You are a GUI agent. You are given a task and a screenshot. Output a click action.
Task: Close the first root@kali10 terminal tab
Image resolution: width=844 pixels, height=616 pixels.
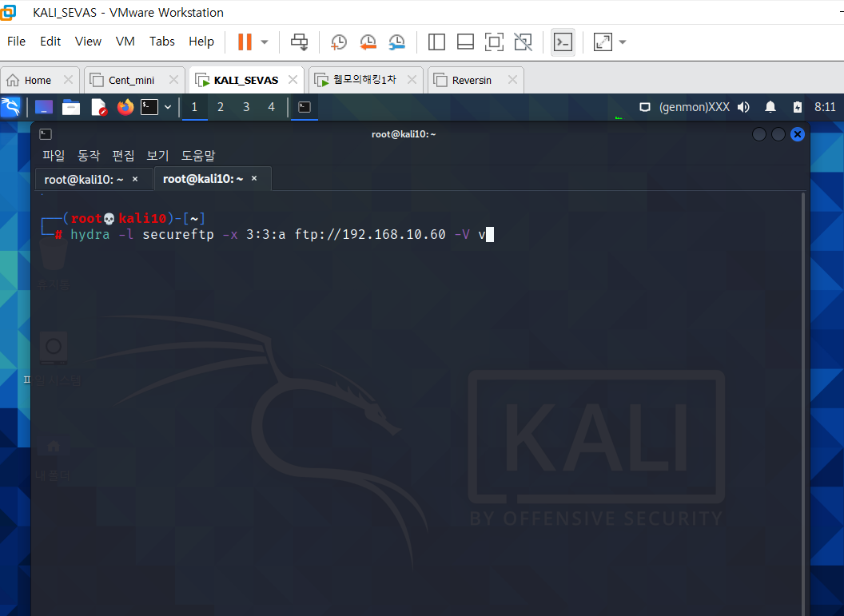[x=135, y=179]
